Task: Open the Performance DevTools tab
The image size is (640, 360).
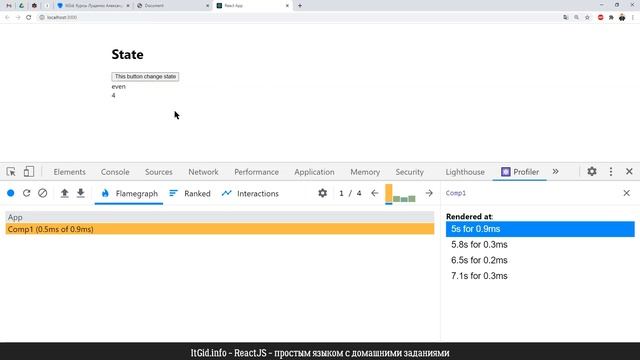Action: point(256,172)
